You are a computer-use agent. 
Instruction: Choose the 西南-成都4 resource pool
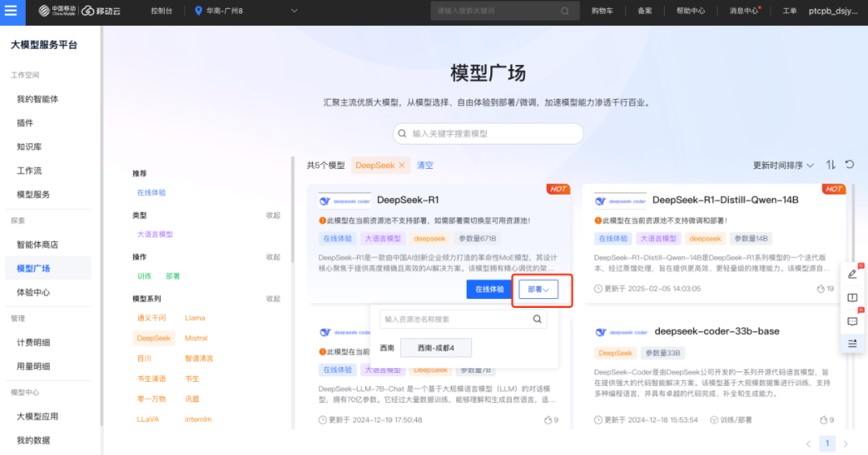click(436, 347)
